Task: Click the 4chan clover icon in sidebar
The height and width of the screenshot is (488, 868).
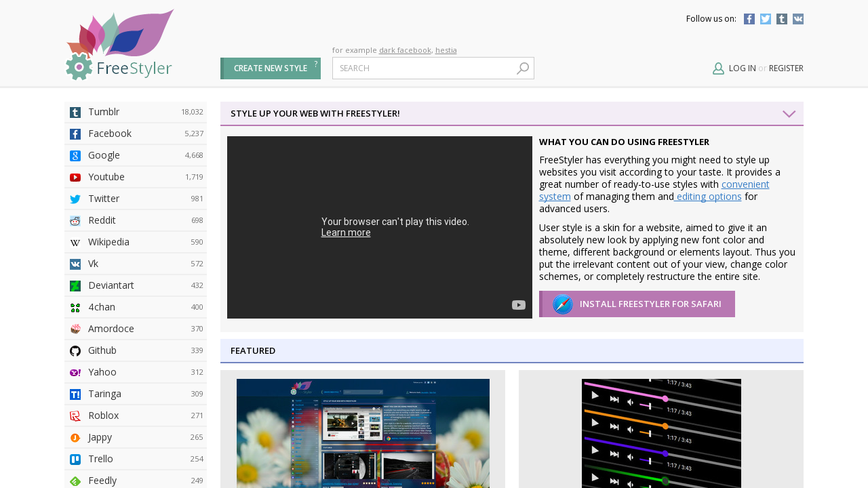Action: (x=75, y=308)
